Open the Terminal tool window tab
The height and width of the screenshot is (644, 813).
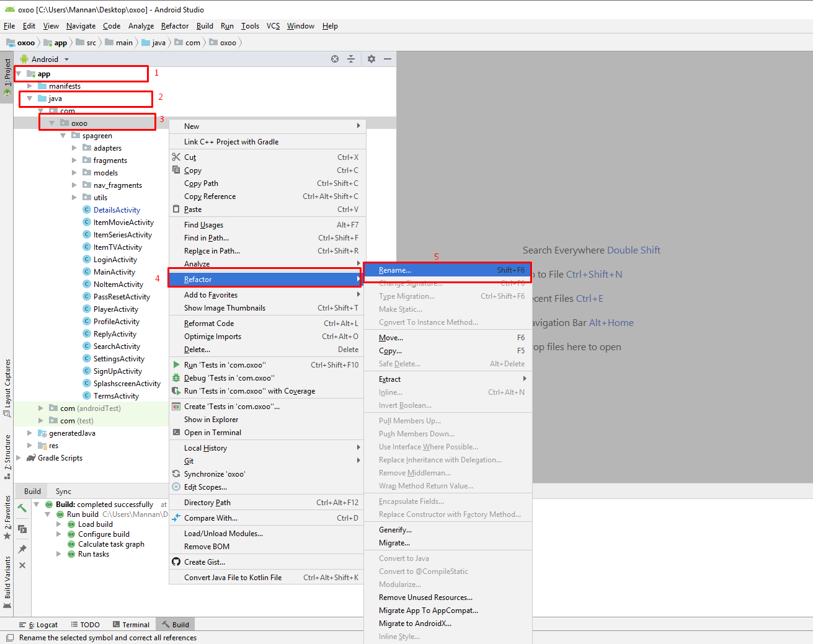click(131, 625)
